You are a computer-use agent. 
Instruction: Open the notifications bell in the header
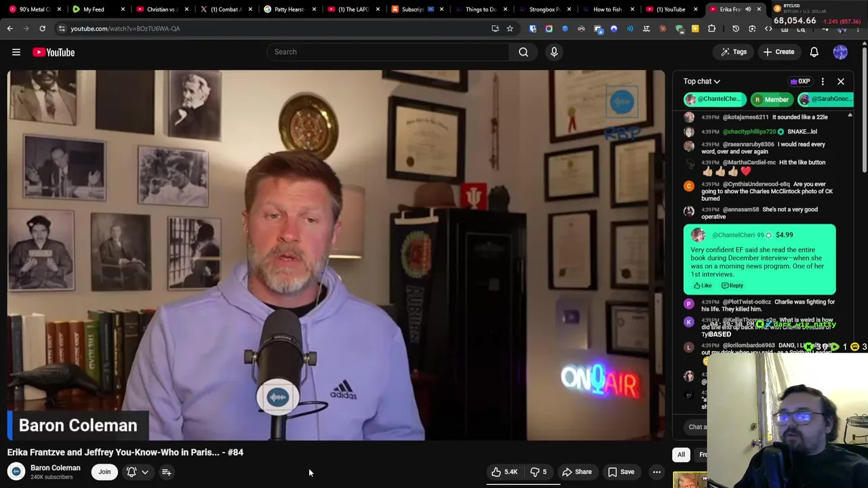814,52
